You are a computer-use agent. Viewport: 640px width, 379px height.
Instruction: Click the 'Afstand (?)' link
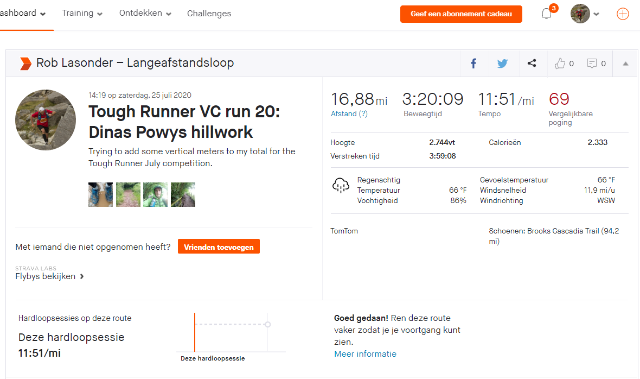point(349,113)
